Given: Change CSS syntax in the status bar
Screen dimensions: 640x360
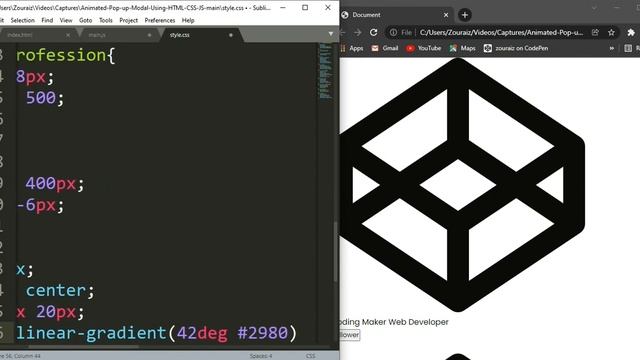Looking at the screenshot, I should tap(311, 356).
